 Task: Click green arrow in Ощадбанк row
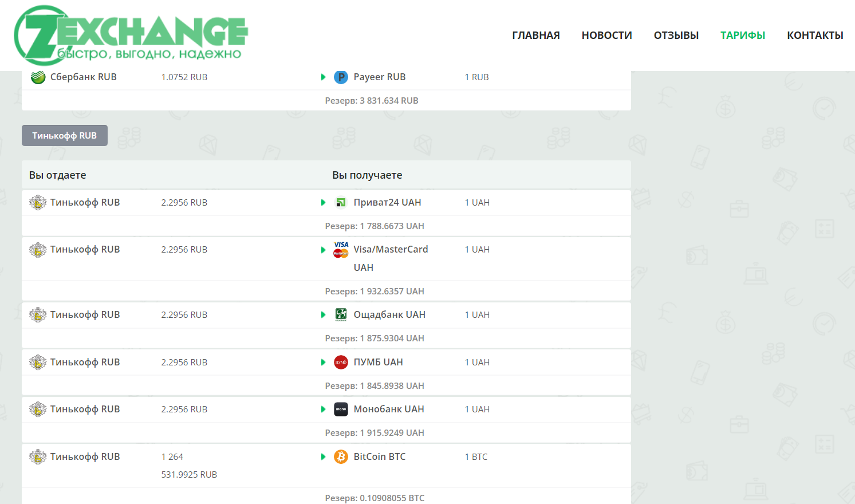pyautogui.click(x=323, y=315)
